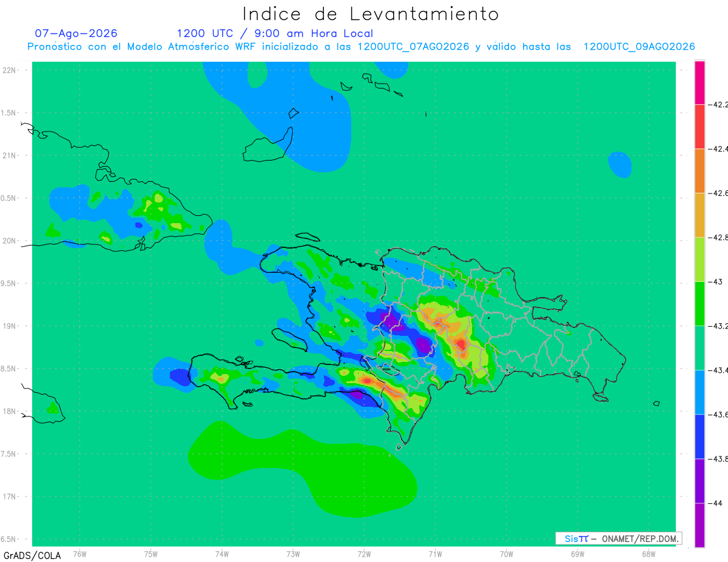
Task: Select the "-42.4" legend value
Action: tap(719, 149)
